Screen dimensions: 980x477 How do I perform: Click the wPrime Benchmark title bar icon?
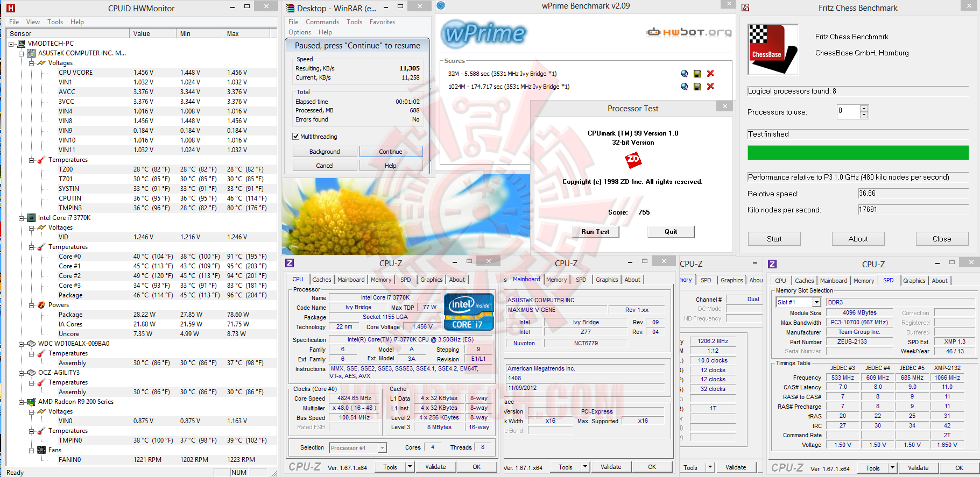(x=441, y=5)
